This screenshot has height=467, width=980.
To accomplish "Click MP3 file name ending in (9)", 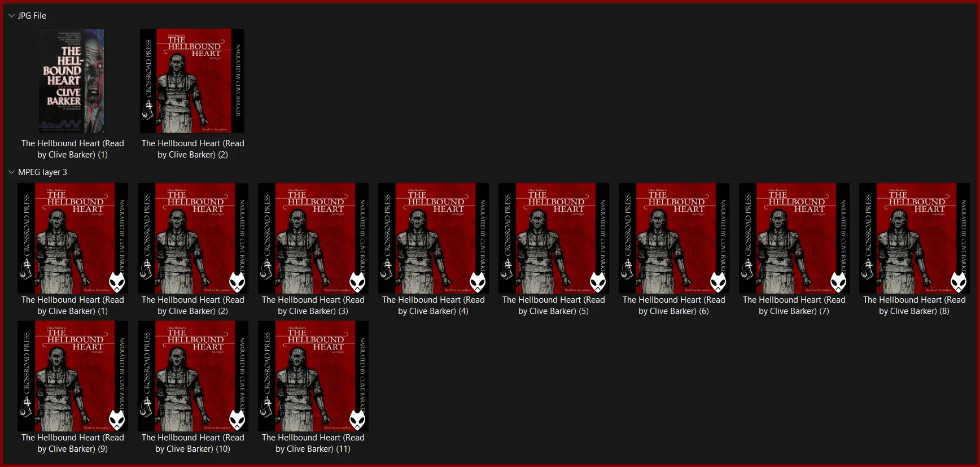I will click(x=73, y=443).
